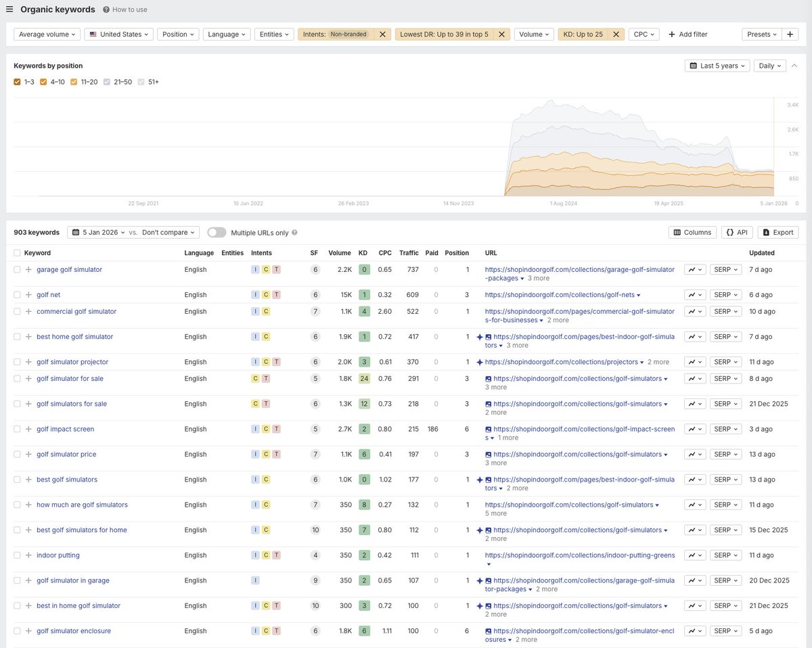Export the keywords table
Screen dimensions: 812x648
[778, 232]
